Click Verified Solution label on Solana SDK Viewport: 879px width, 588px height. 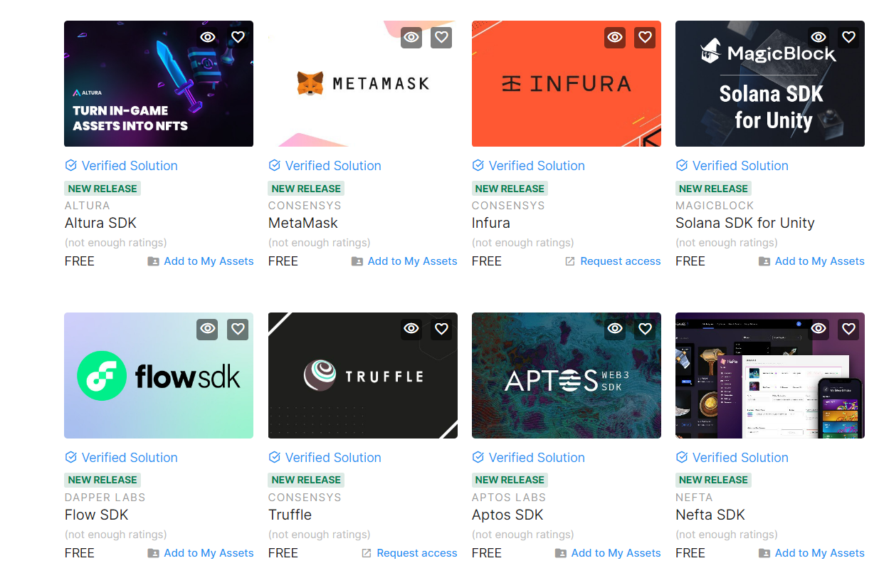tap(732, 166)
